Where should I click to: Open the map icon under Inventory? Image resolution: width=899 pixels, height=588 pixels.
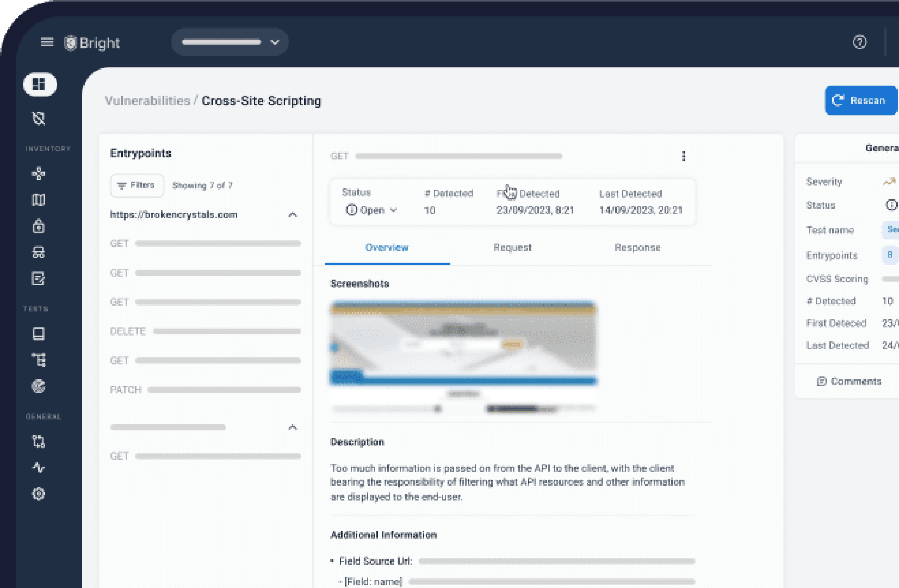tap(38, 199)
